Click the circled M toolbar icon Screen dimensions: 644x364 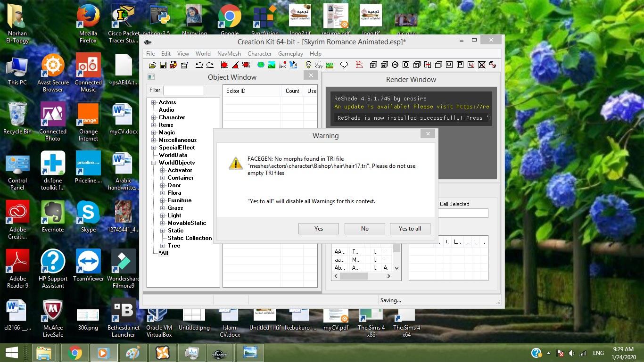pyautogui.click(x=395, y=65)
